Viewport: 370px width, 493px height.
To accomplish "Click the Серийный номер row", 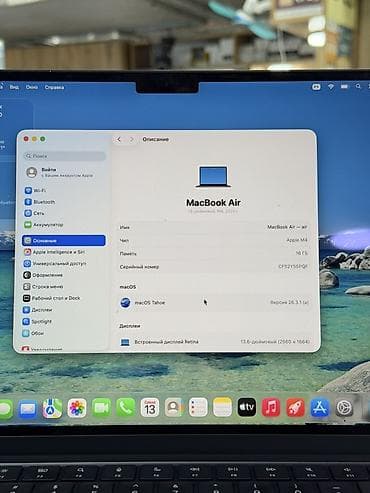I will [x=214, y=267].
